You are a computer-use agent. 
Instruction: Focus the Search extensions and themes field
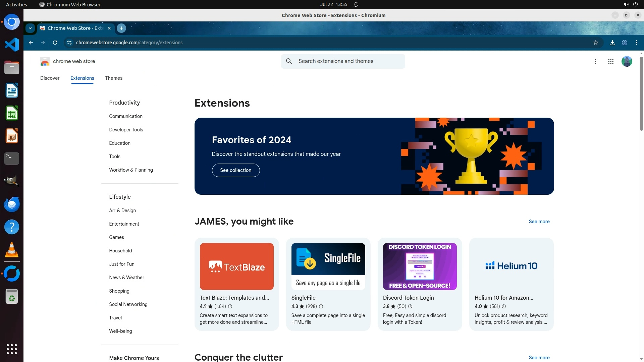pyautogui.click(x=349, y=61)
